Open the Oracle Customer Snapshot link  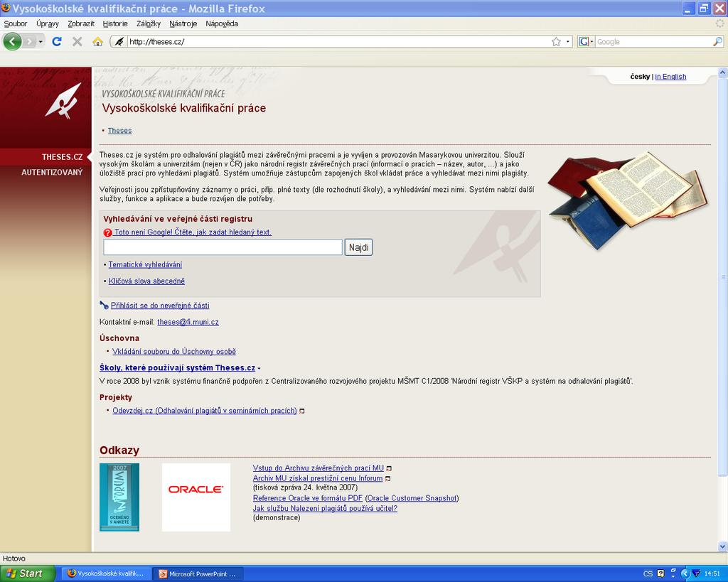point(412,498)
